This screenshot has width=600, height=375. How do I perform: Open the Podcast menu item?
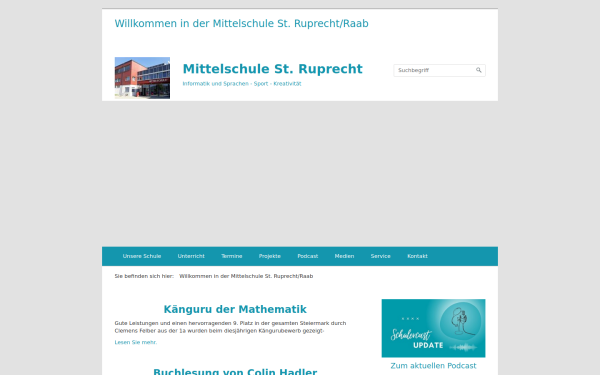coord(307,256)
